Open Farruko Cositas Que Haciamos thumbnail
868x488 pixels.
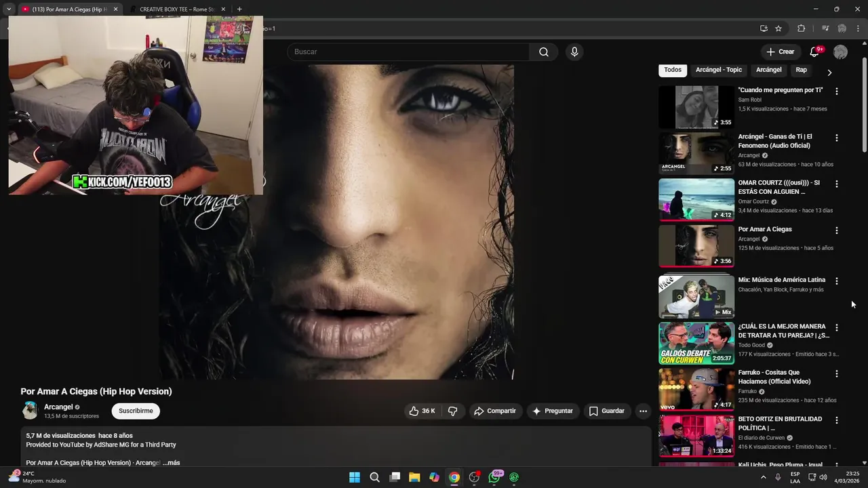click(x=696, y=389)
